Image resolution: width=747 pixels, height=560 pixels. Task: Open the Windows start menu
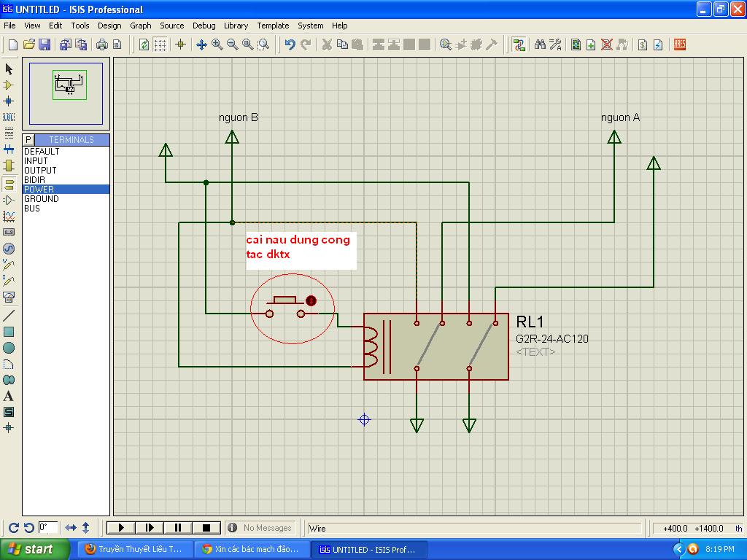(x=34, y=549)
